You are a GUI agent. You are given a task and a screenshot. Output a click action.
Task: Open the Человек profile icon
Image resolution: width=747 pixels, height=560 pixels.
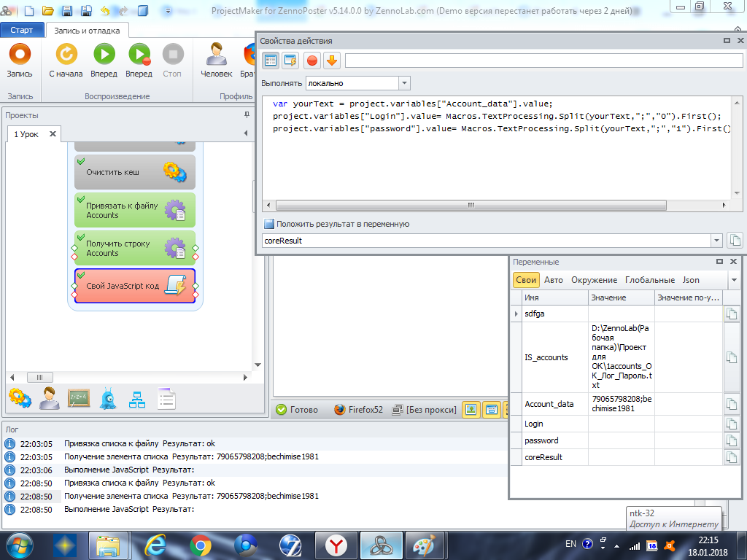click(x=216, y=55)
